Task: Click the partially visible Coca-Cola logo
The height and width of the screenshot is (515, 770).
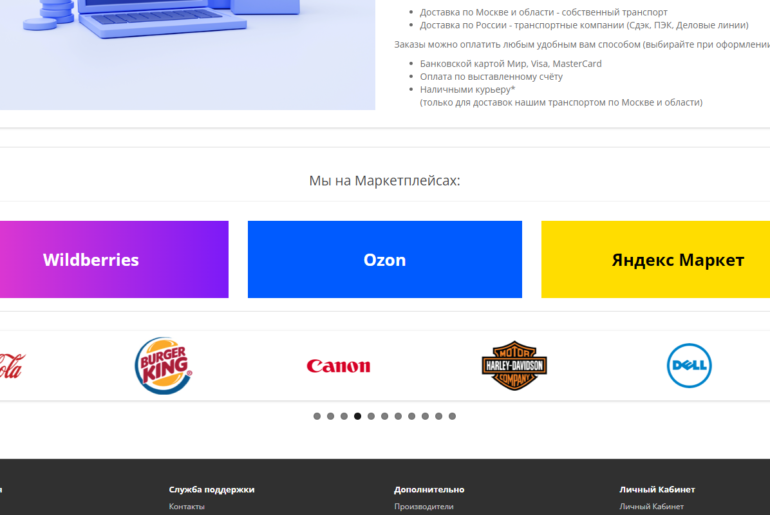Action: 10,366
